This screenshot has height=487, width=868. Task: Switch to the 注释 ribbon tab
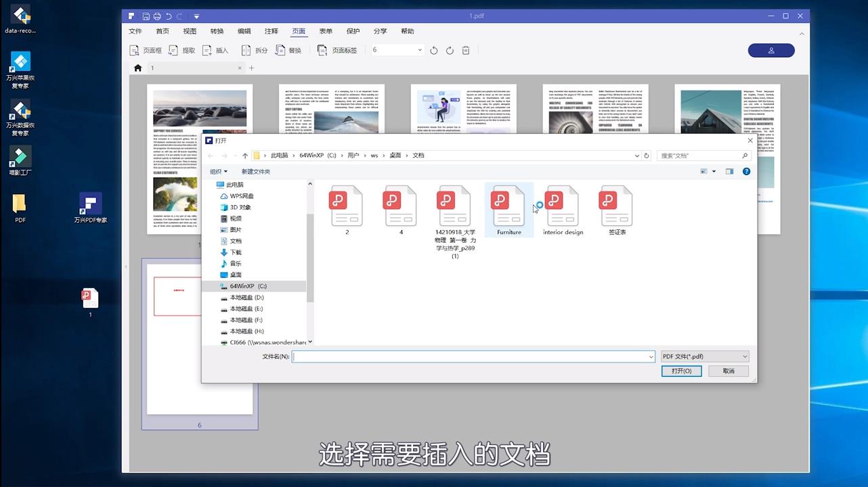[x=271, y=30]
